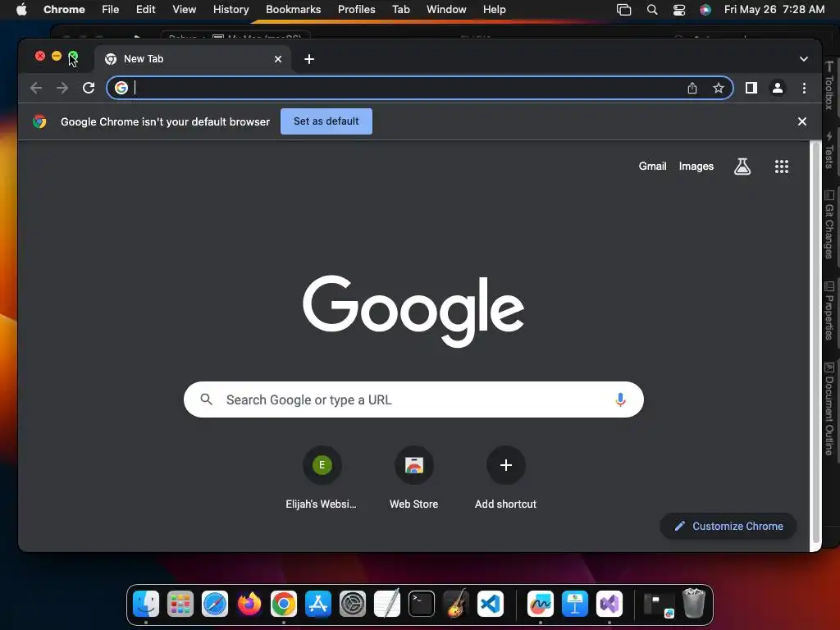Screen dimensions: 840x630
Task: Open Keynote from the Dock
Action: [575, 604]
